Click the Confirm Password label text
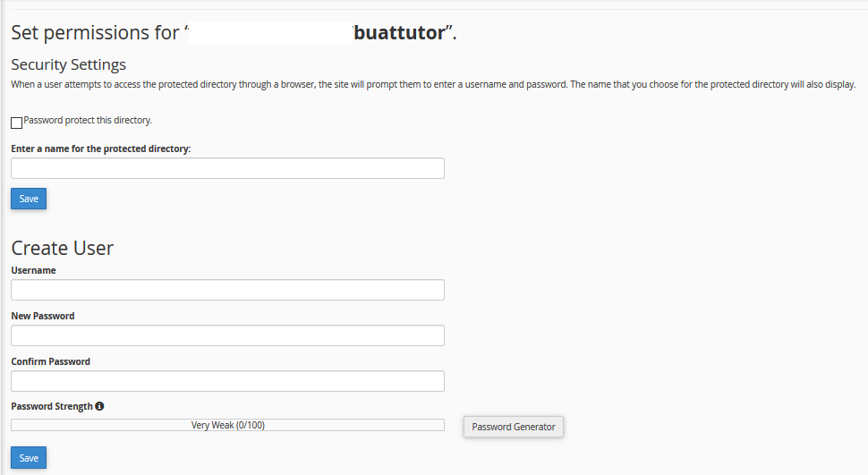 pos(50,361)
